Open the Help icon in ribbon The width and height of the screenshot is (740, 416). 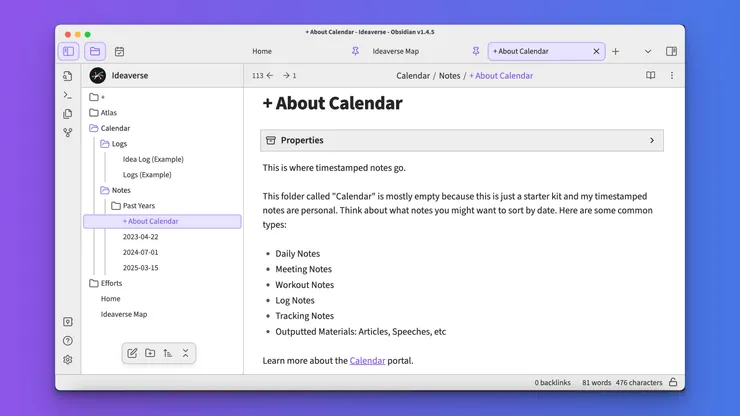coord(68,341)
